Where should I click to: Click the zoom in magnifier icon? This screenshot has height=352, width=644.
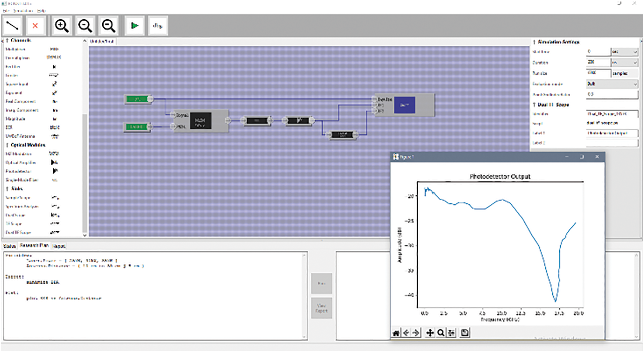click(x=62, y=25)
